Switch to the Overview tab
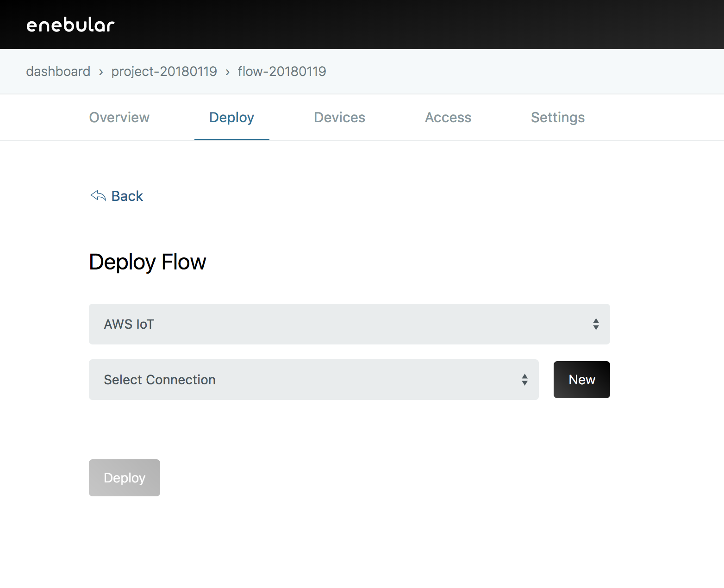Screen dimensions: 724x588 pos(119,118)
